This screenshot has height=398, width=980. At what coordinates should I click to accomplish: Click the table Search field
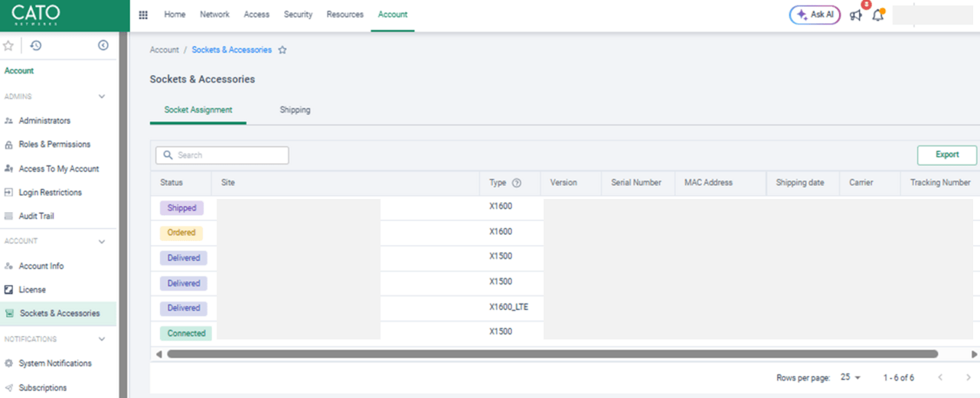222,155
